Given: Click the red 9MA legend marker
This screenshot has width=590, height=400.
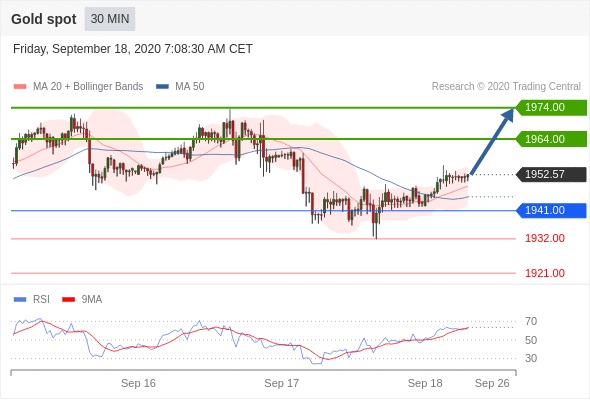Looking at the screenshot, I should [x=68, y=300].
